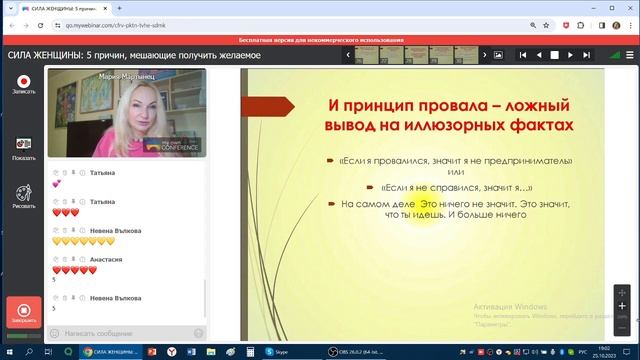640x360 pixels.
Task: Open Windows taskbar search
Action: [x=29, y=352]
